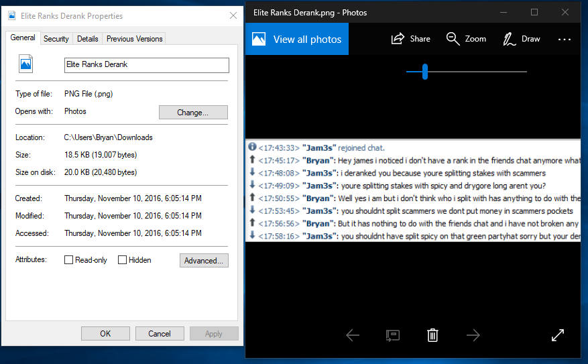Maximize the Photos window

pyautogui.click(x=534, y=12)
